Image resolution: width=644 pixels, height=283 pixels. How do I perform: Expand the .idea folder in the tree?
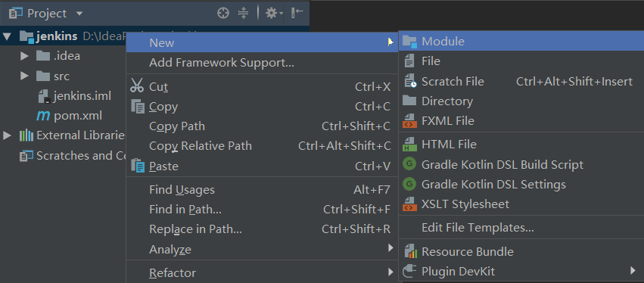click(25, 56)
